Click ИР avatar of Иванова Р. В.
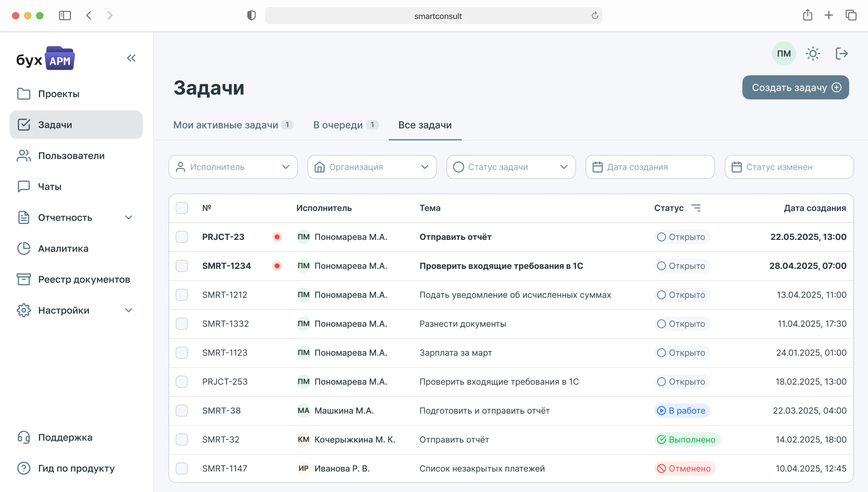The height and width of the screenshot is (492, 868). (303, 469)
